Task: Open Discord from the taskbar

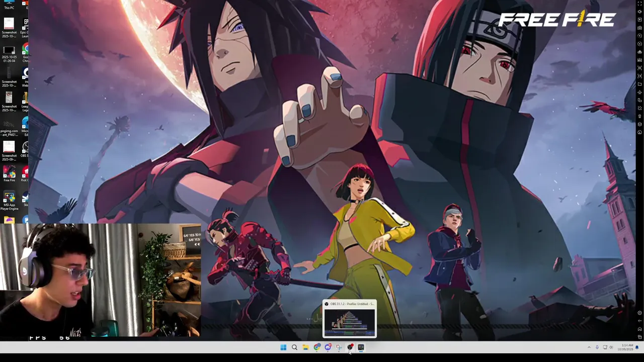Action: (328, 347)
